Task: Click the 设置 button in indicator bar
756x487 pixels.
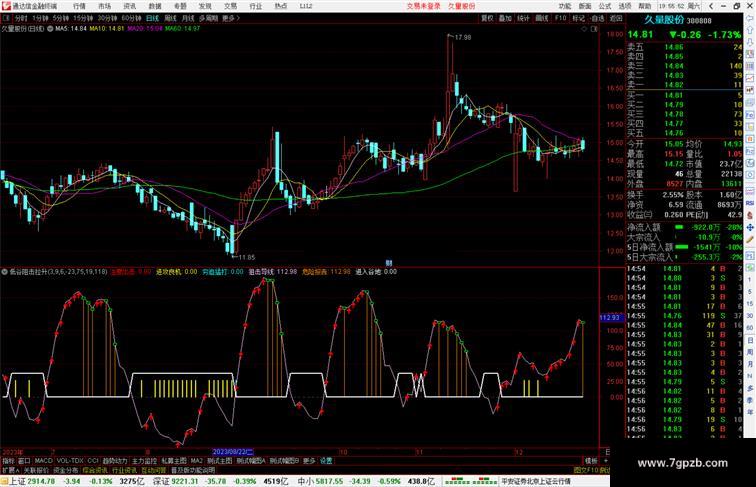Action: click(326, 461)
